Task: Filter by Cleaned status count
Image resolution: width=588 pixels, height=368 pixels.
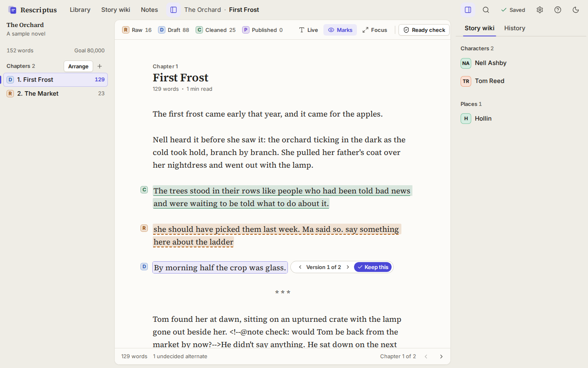Action: (216, 30)
